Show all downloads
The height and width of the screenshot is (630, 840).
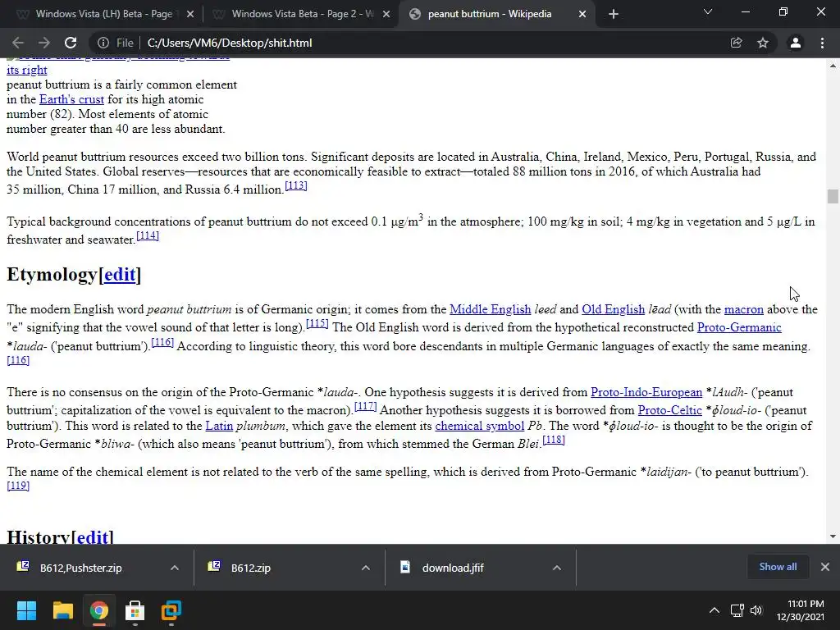point(778,567)
